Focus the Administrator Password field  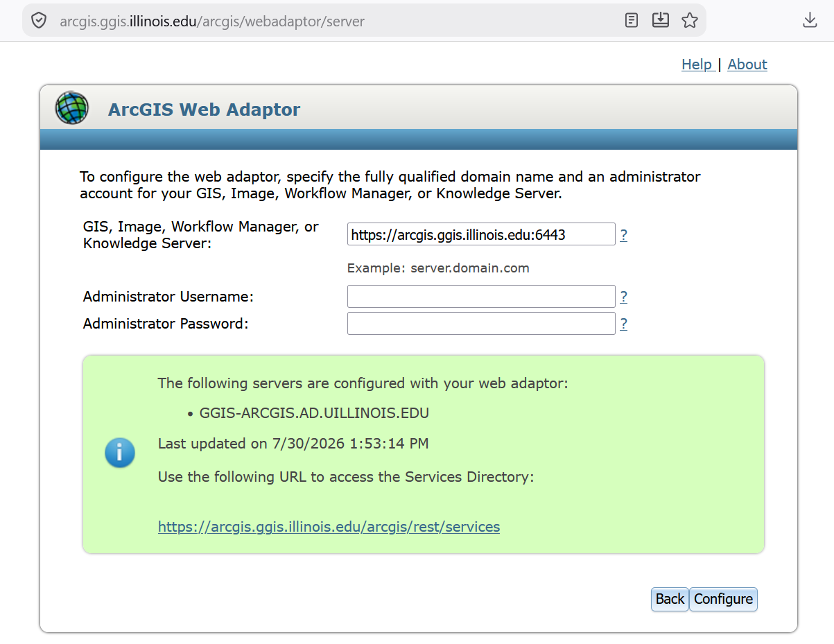pos(481,324)
